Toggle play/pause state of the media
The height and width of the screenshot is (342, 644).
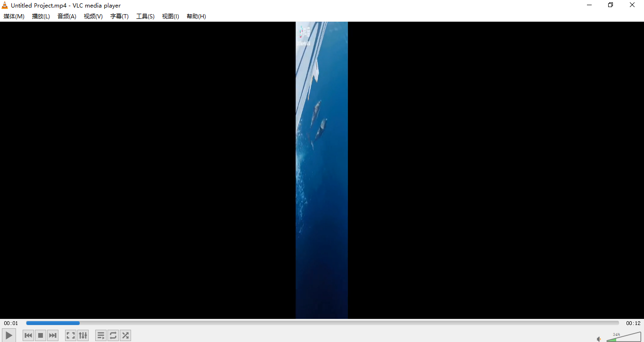(8, 335)
